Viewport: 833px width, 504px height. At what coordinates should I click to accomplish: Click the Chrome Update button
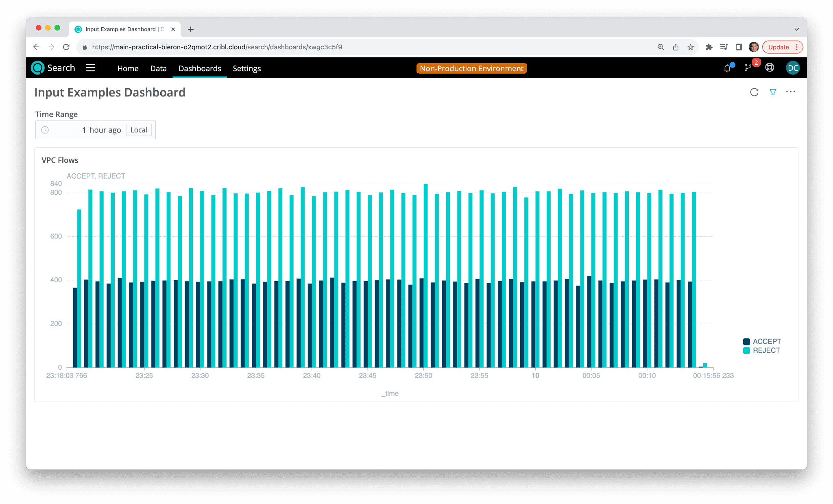point(778,47)
